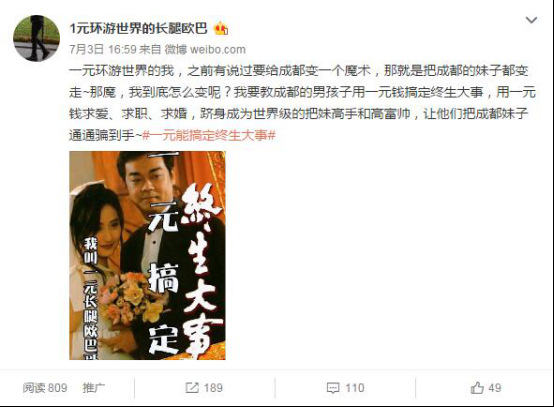Screen dimensions: 554x407
Task: Select the 189 repost count
Action: [213, 388]
